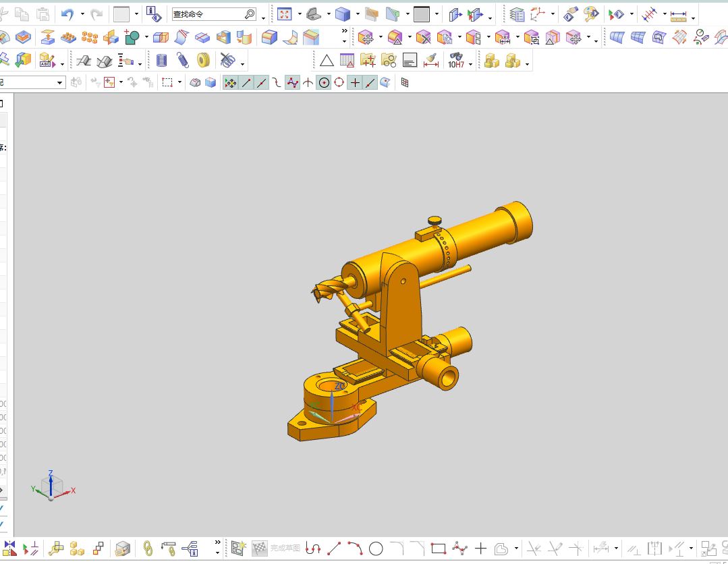Toggle the Point on Face snap option
The height and width of the screenshot is (564, 728).
pos(385,82)
